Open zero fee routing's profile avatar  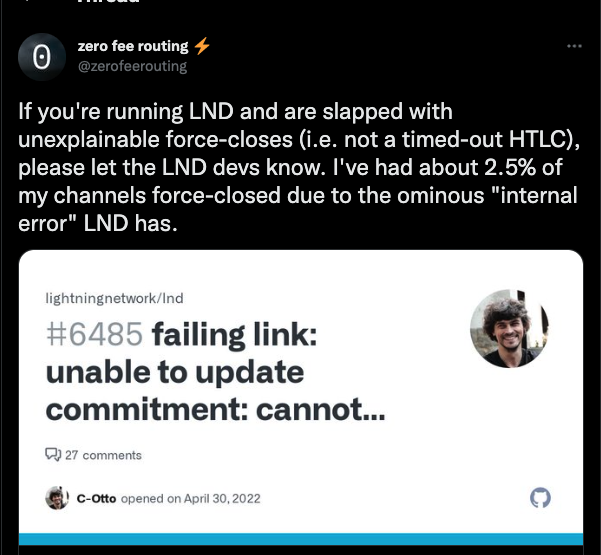coord(42,57)
